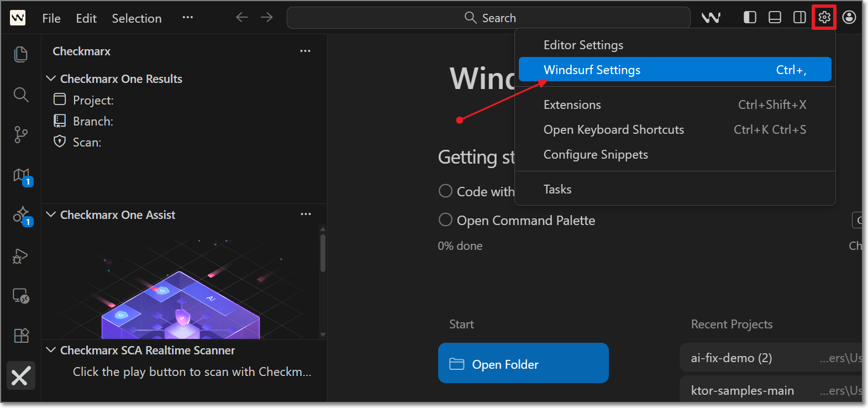Collapse the Checkmarx SCA Realtime Scanner section

click(51, 350)
